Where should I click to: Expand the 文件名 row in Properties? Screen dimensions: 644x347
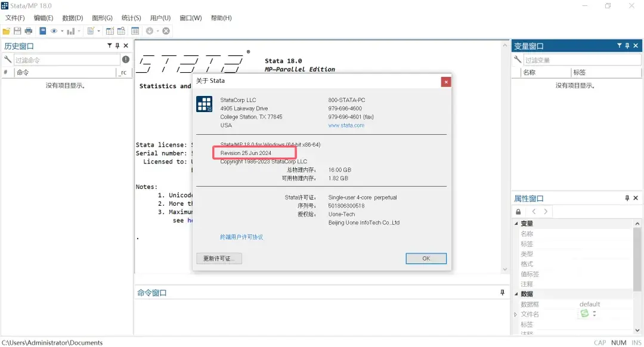coord(516,314)
